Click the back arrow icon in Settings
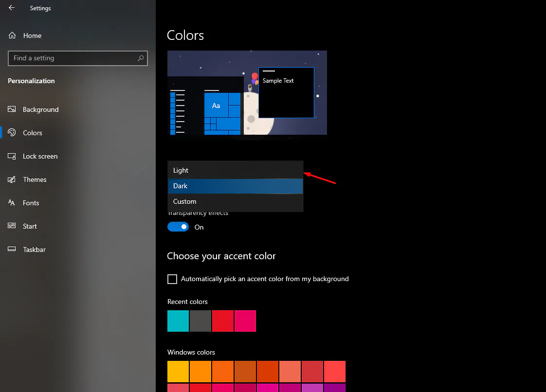Viewport: 546px width, 392px height. coord(12,8)
